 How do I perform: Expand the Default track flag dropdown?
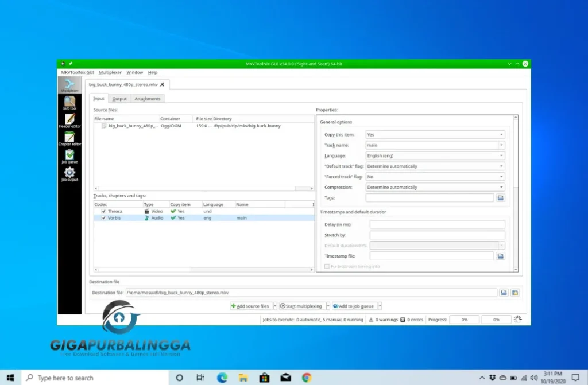502,166
